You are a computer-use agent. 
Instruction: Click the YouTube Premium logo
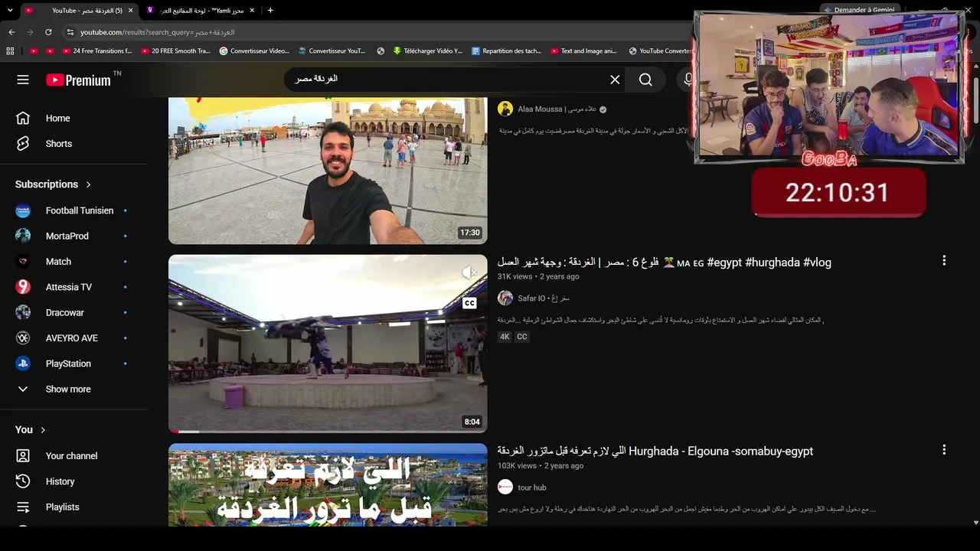(x=78, y=80)
